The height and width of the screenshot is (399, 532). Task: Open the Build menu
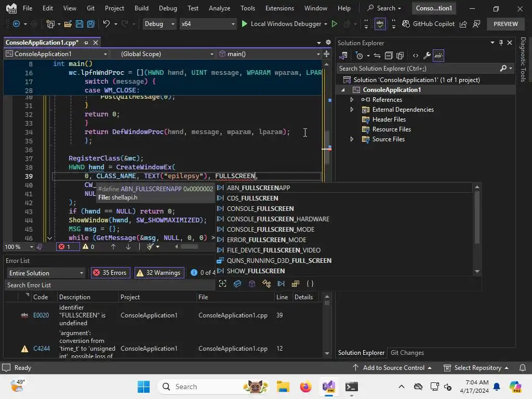[141, 8]
